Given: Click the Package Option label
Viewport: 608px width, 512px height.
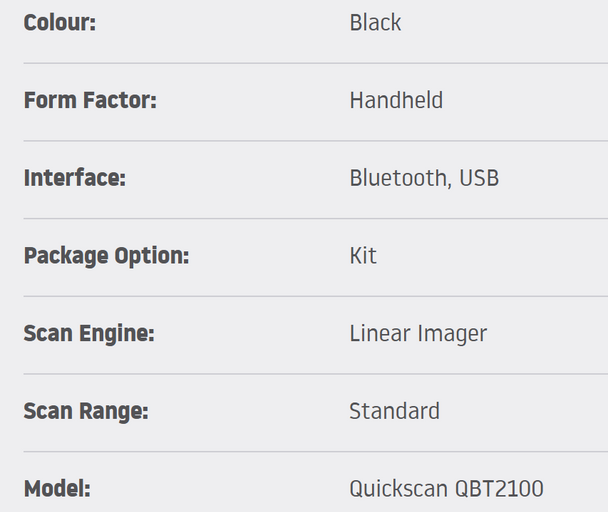Looking at the screenshot, I should coord(107,256).
